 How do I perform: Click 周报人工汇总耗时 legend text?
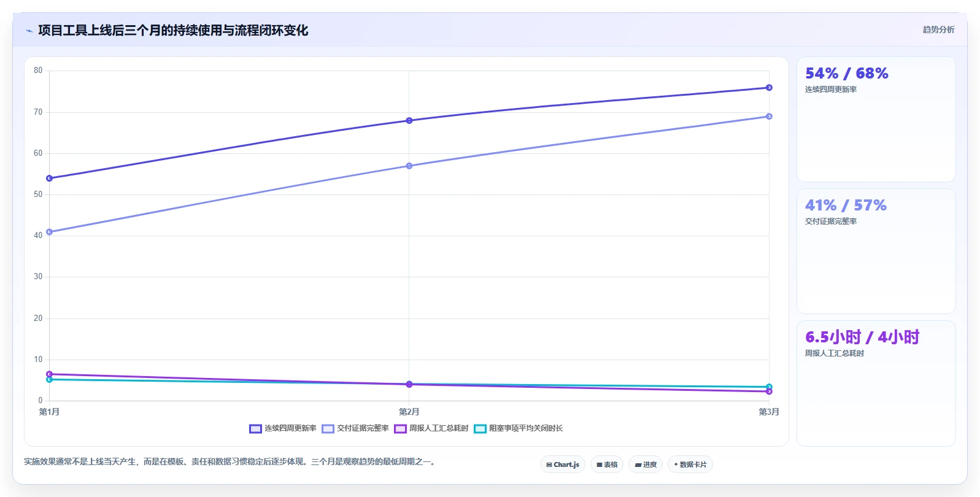pos(439,428)
